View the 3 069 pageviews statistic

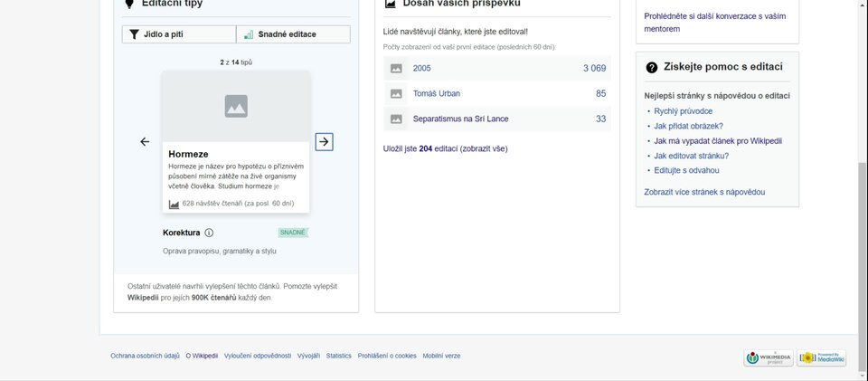[595, 68]
